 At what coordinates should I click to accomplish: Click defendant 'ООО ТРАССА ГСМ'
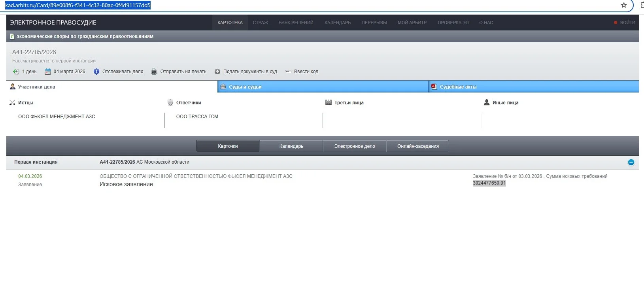point(197,117)
